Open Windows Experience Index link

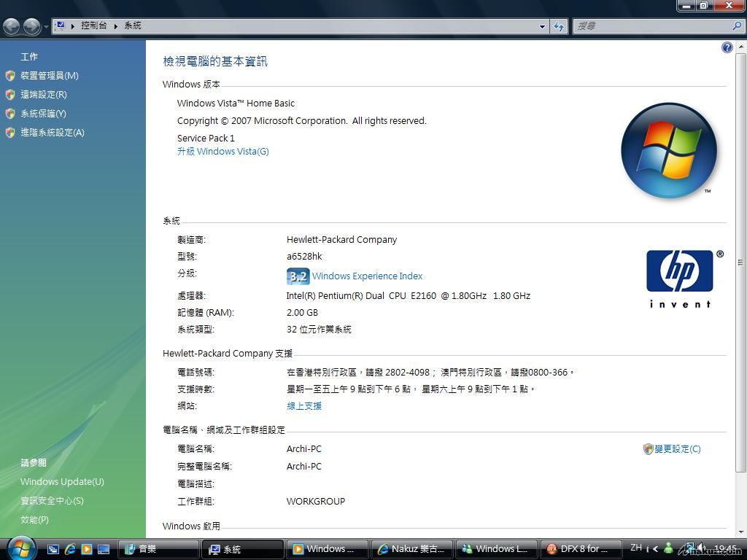pyautogui.click(x=368, y=276)
